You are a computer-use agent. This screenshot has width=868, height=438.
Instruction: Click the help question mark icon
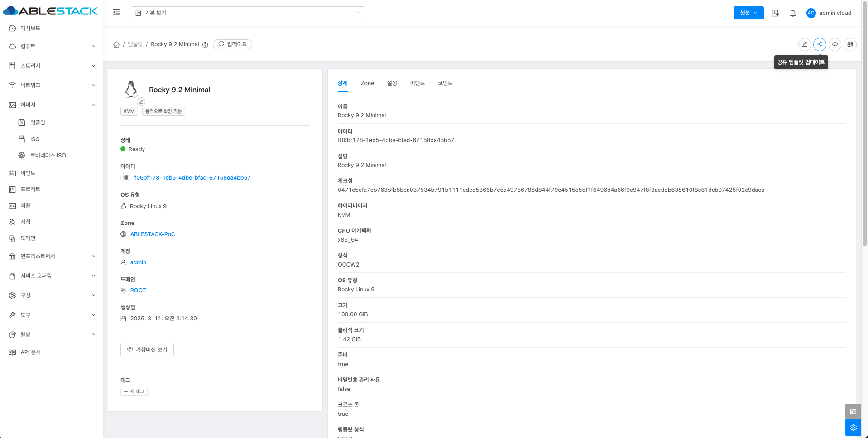pyautogui.click(x=205, y=45)
